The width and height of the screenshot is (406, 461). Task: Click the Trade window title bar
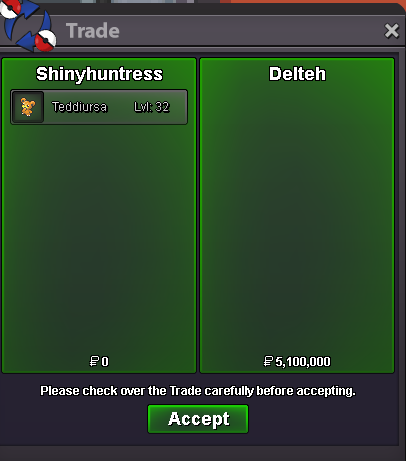pos(220,31)
